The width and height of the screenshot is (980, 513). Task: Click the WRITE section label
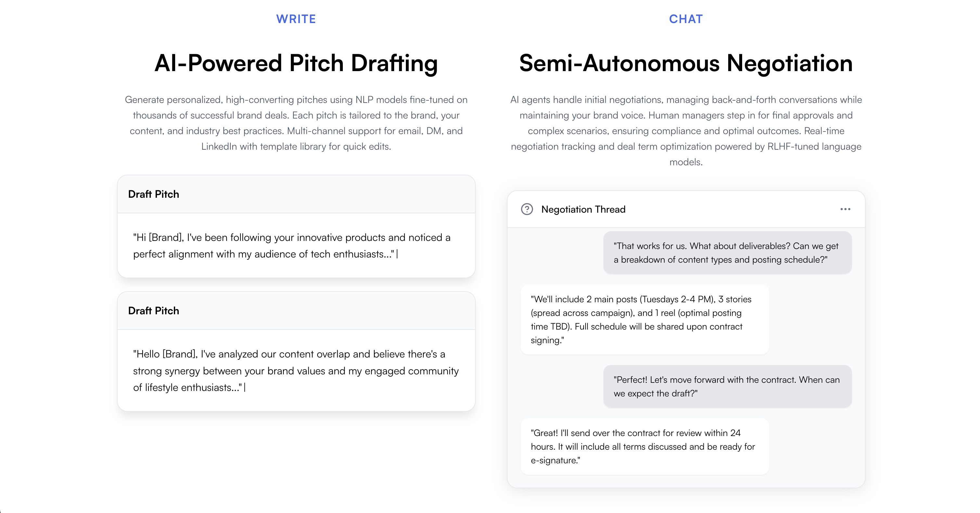pos(296,19)
